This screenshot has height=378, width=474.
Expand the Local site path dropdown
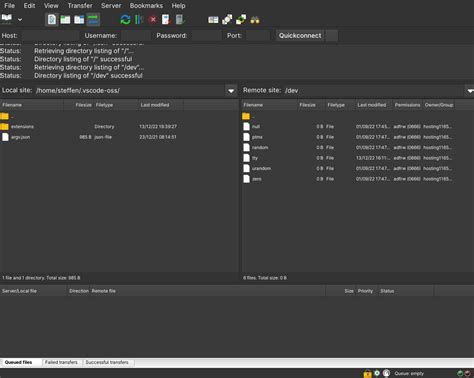tap(231, 91)
